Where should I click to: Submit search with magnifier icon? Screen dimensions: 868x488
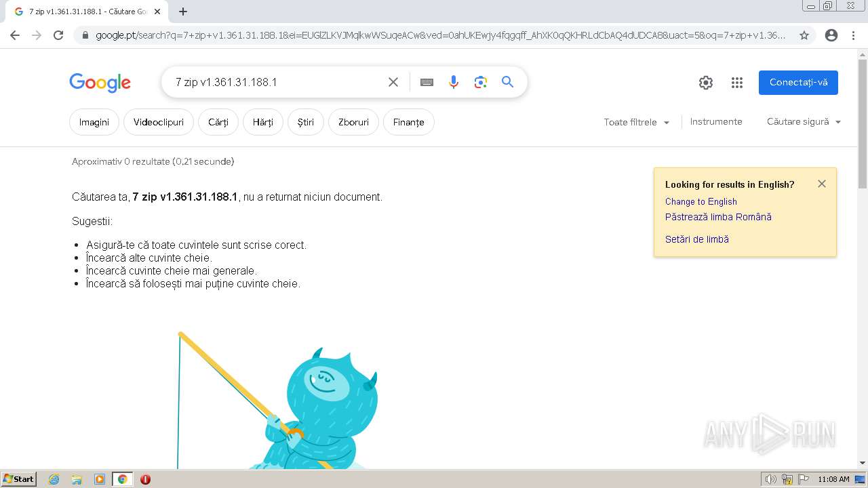pyautogui.click(x=507, y=82)
